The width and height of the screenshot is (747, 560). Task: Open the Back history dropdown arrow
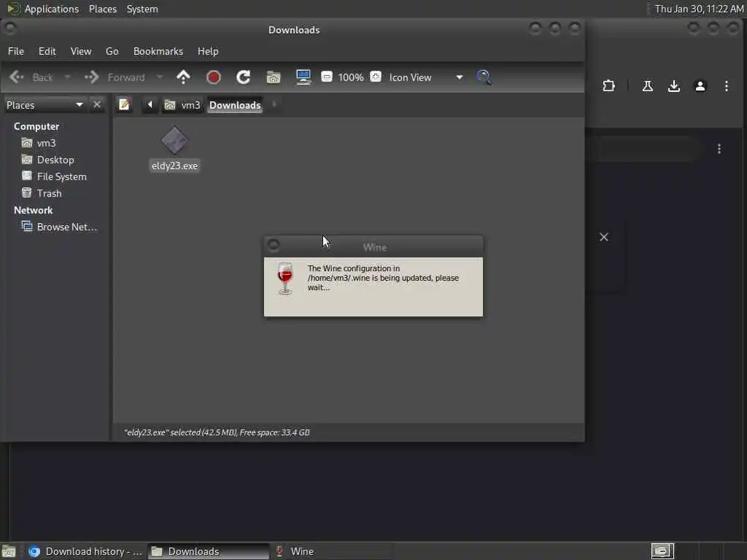tap(67, 77)
